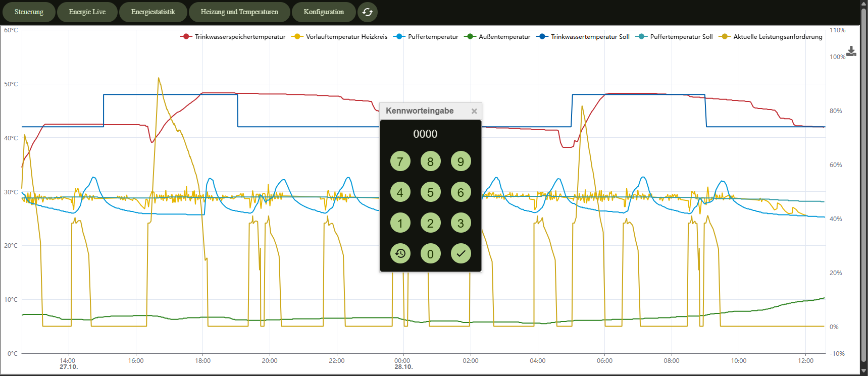Switch to the Energie Live tab
The width and height of the screenshot is (868, 376).
point(87,12)
